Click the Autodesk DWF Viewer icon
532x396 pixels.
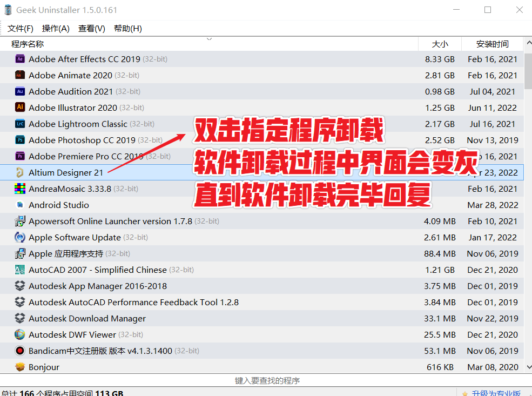pos(19,334)
